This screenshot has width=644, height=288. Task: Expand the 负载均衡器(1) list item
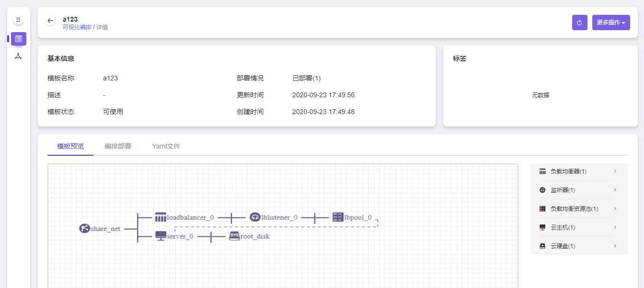pos(578,171)
